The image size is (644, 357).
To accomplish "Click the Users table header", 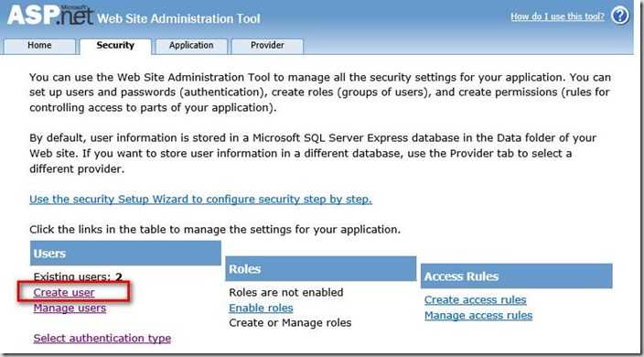I will 125,254.
